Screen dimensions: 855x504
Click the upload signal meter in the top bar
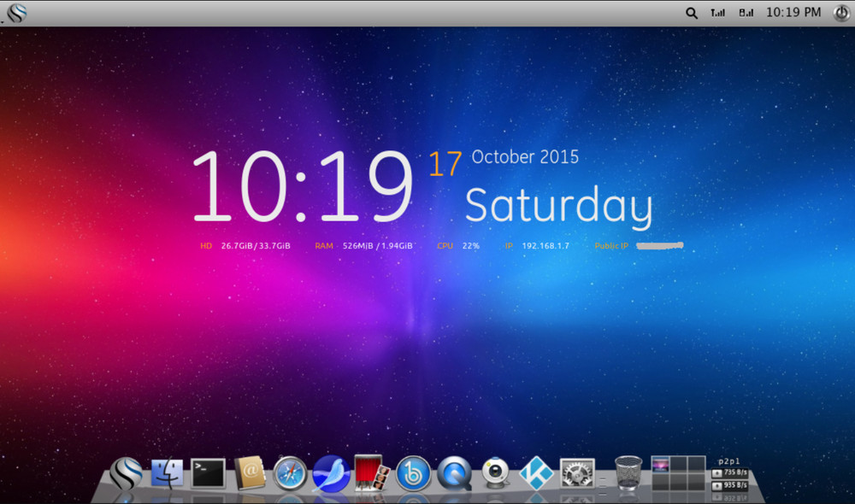coord(718,12)
